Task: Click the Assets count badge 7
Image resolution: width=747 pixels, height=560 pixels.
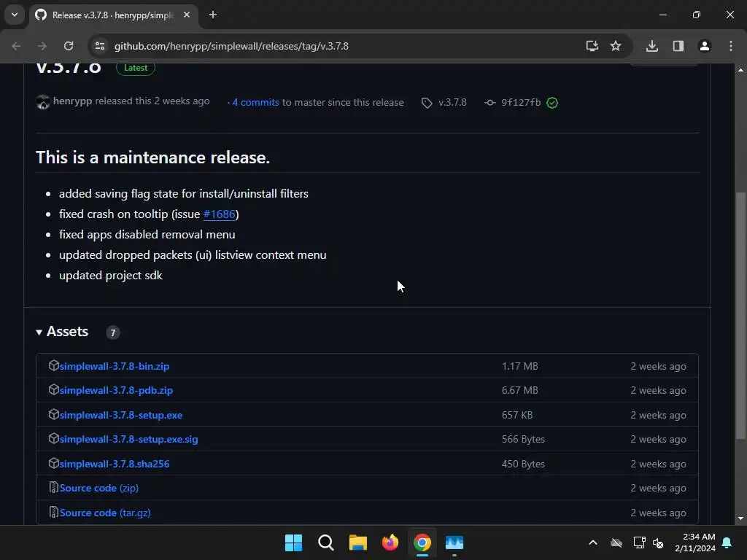Action: [113, 332]
